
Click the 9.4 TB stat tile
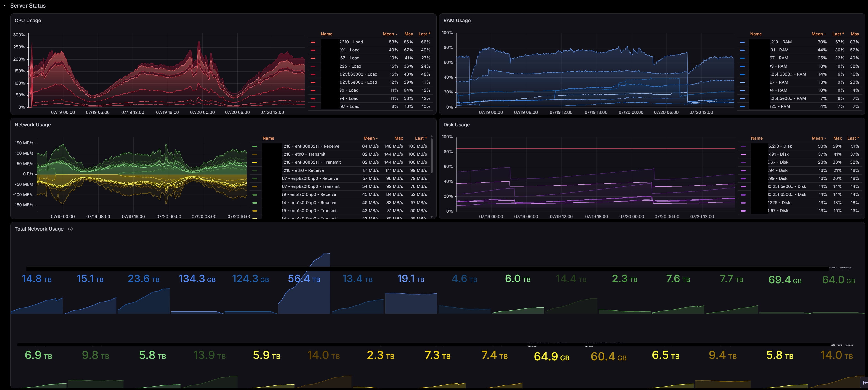tap(722, 355)
